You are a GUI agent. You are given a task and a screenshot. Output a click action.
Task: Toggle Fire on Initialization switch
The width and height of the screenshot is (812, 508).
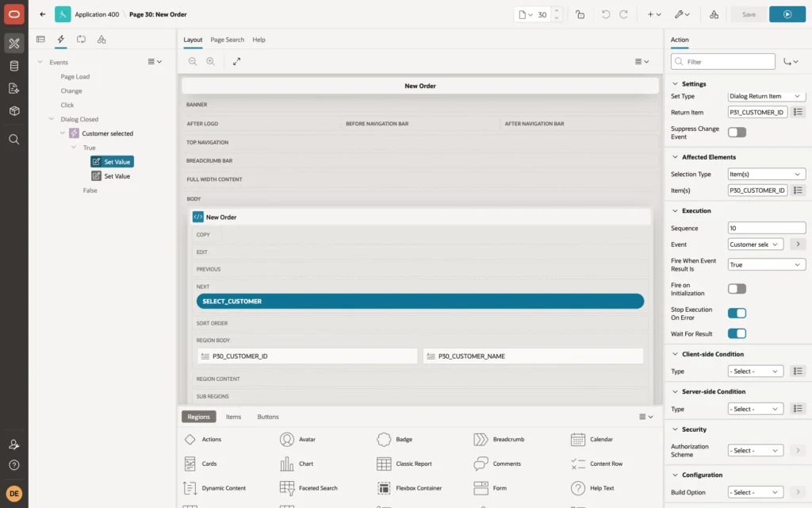[x=737, y=289]
